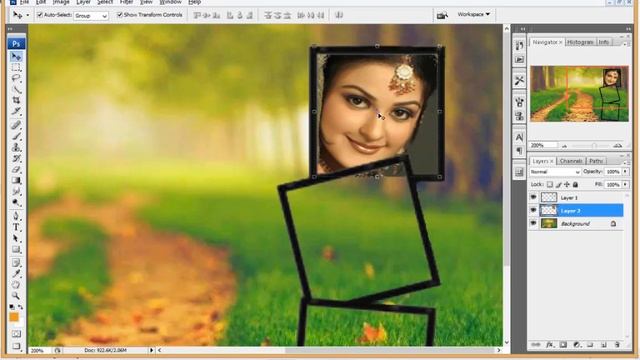Open the status bar info arrow
640x360 pixels.
coord(151,350)
